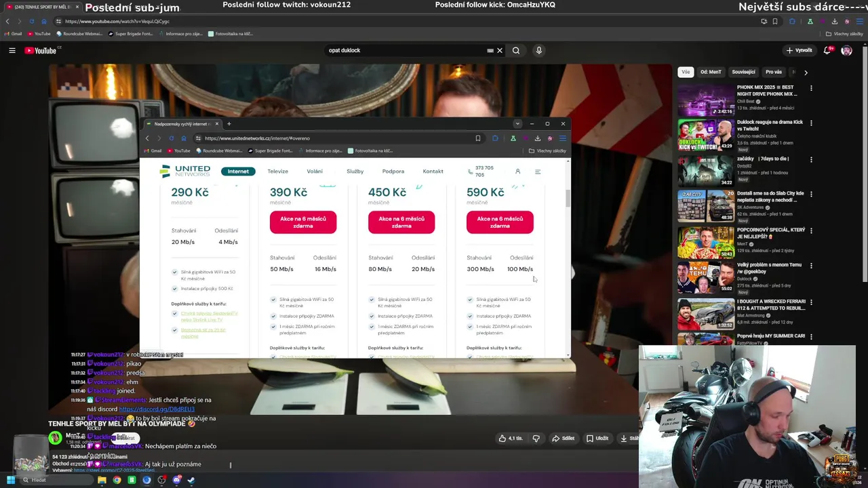Click Akce na 6 měsíců under 390 Kč

303,222
